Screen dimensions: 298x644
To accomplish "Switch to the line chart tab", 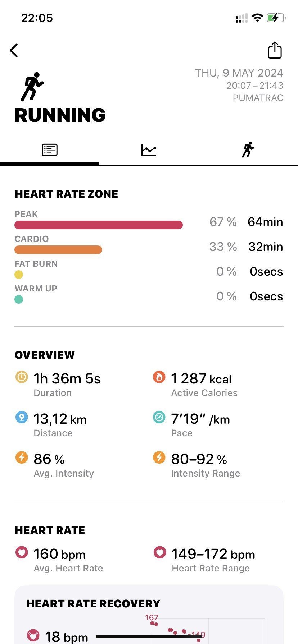I will pos(149,150).
